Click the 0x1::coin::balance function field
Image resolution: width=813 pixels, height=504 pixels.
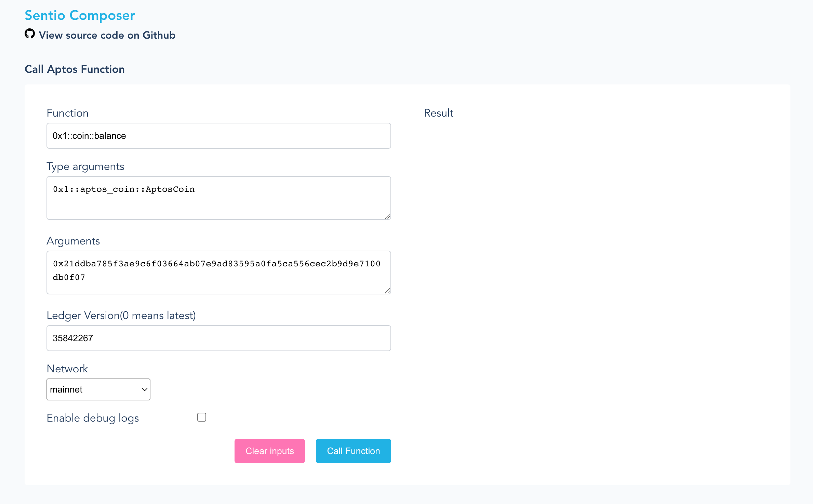218,136
